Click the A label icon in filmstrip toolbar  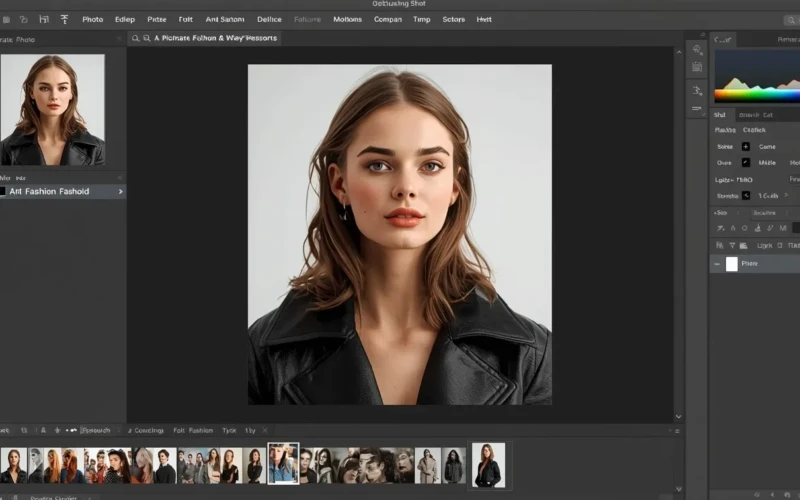pos(43,431)
